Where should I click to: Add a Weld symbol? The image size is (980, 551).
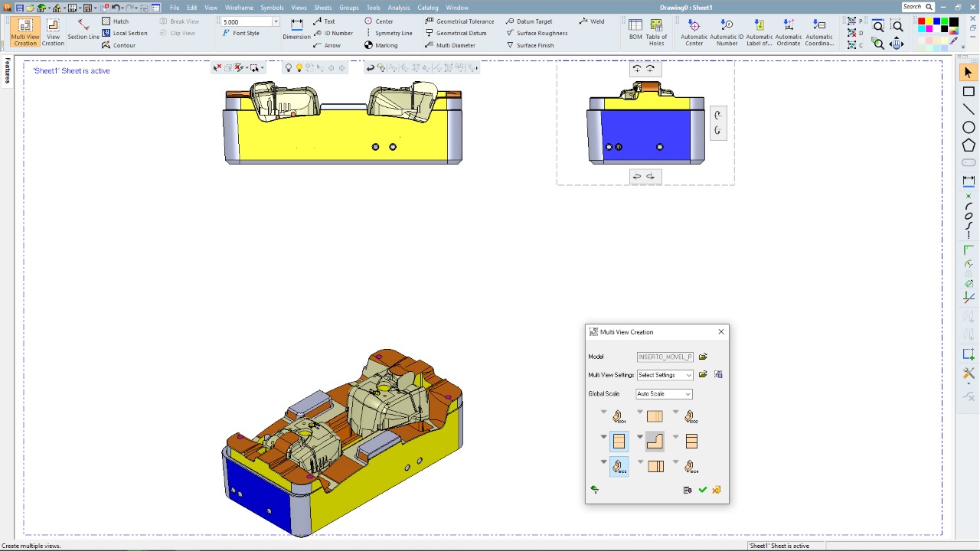[592, 21]
